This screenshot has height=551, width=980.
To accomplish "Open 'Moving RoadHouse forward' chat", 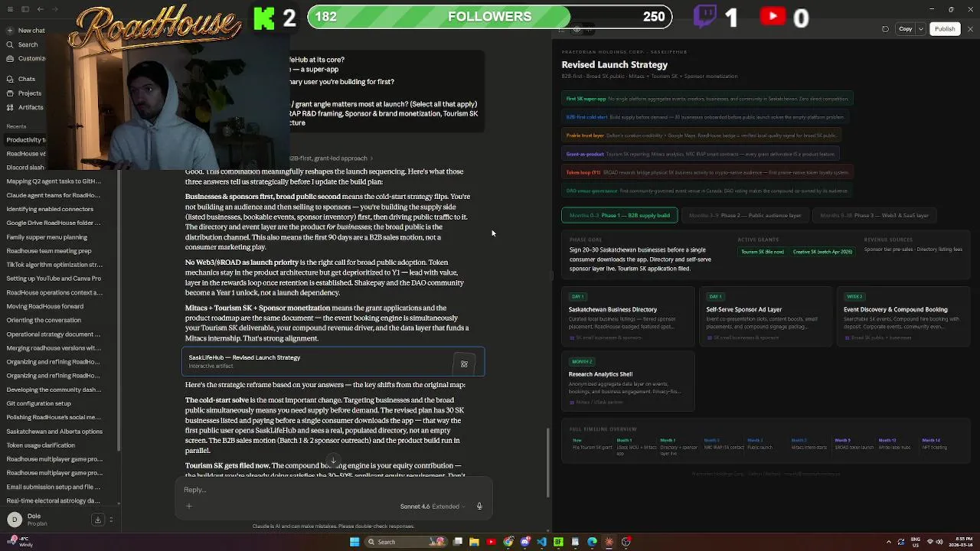I will click(x=45, y=306).
